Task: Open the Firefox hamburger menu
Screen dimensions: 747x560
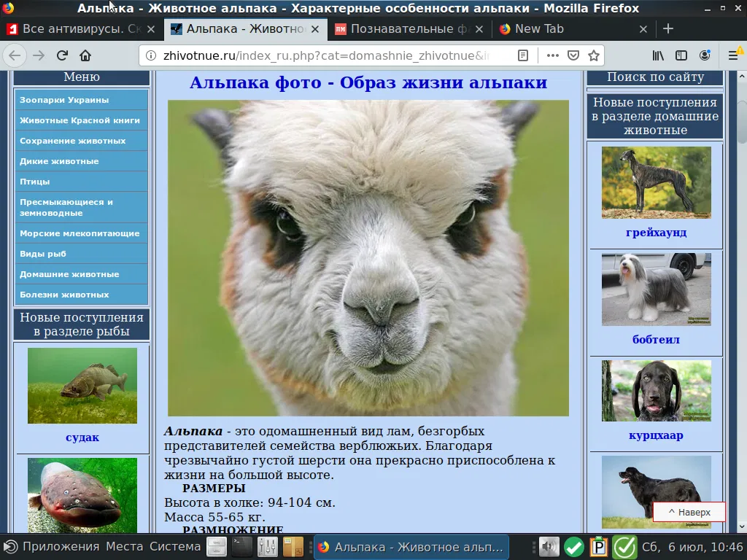Action: [x=734, y=55]
